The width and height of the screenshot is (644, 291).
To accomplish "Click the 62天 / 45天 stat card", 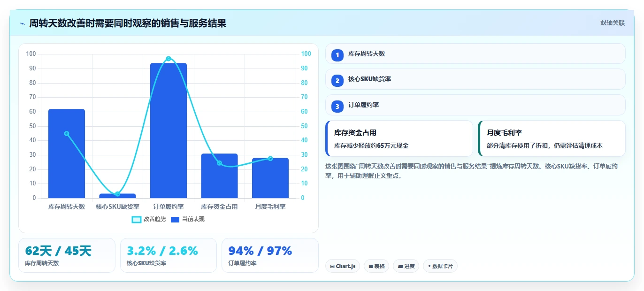I will (x=67, y=255).
